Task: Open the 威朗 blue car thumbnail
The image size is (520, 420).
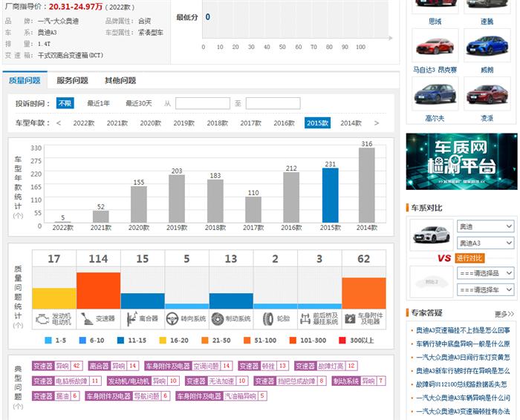Action: click(487, 46)
